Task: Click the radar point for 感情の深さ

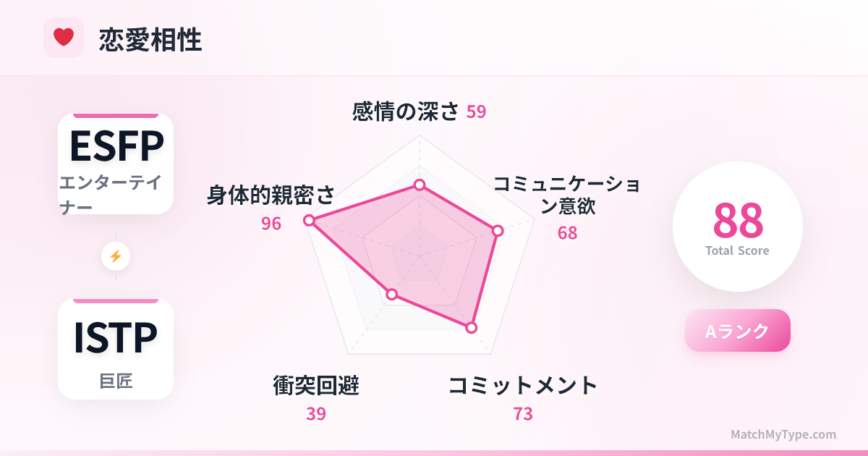Action: (x=419, y=185)
